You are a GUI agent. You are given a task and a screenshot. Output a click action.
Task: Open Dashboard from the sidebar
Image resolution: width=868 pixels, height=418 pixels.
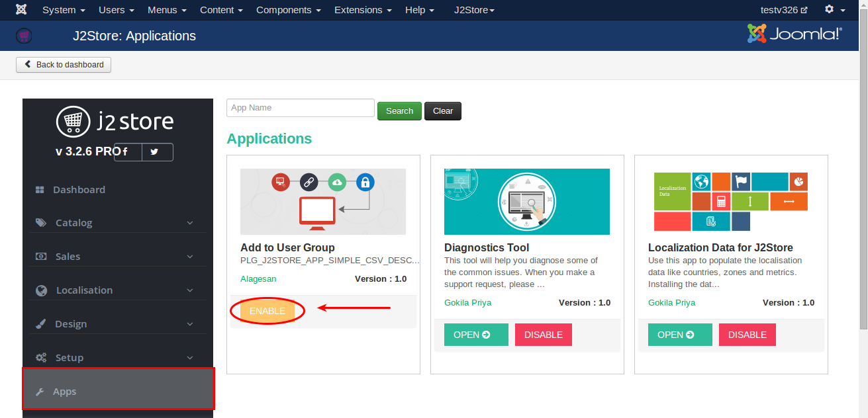click(79, 190)
